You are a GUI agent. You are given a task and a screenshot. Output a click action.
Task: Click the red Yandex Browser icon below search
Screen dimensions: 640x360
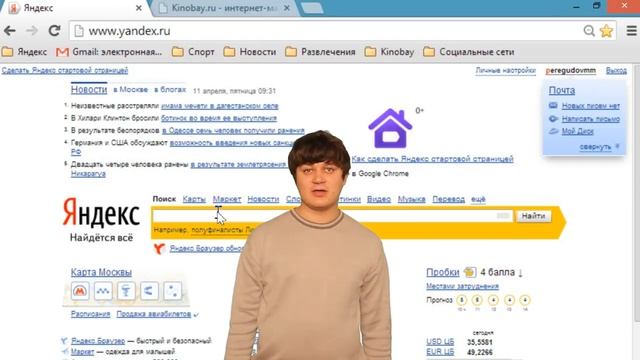click(x=159, y=248)
